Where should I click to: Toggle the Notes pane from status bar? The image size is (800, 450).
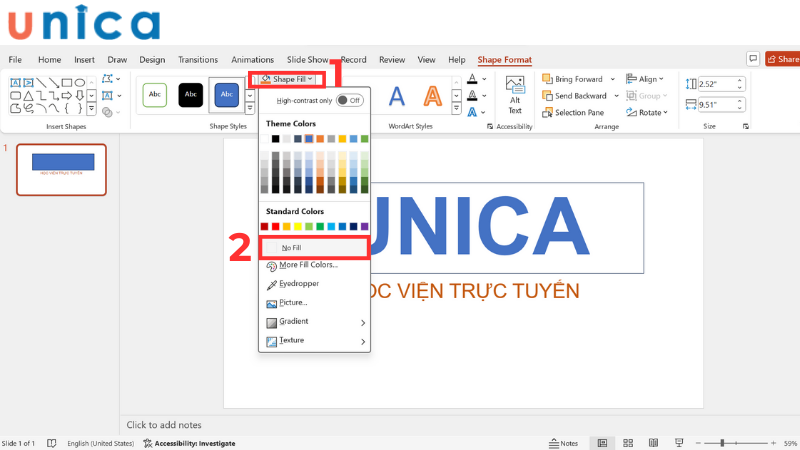[x=564, y=443]
